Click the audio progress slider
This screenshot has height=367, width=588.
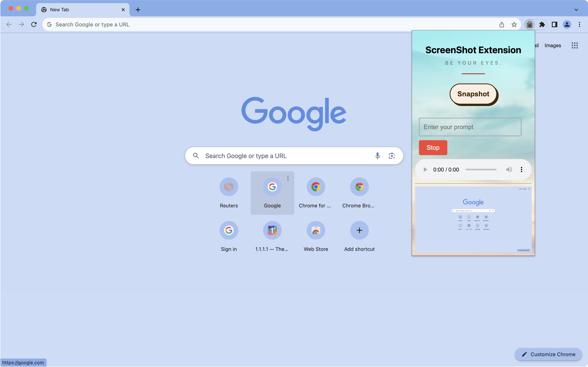481,169
